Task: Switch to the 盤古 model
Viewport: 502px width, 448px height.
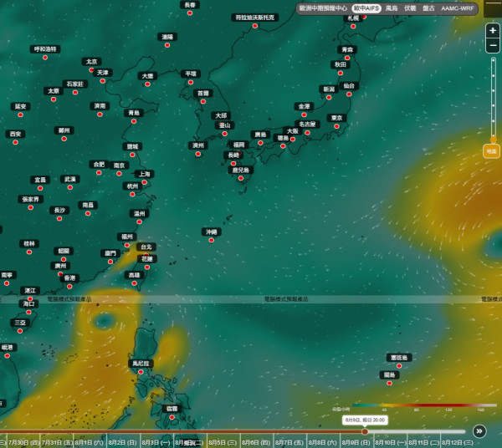Action: tap(428, 8)
